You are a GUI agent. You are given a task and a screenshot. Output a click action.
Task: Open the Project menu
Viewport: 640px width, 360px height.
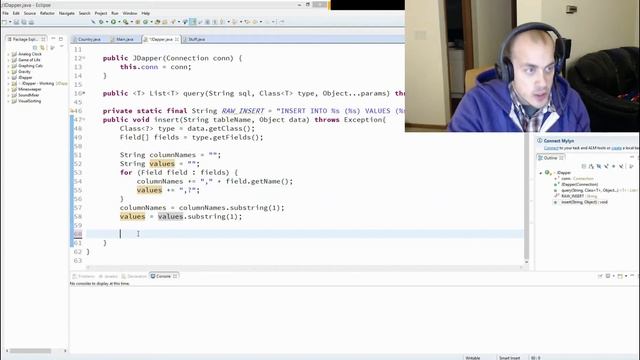point(101,13)
